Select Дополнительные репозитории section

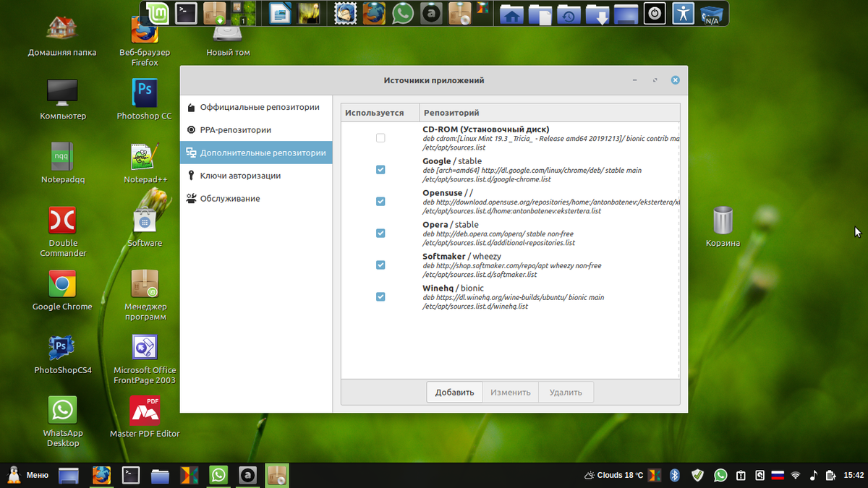(x=256, y=153)
